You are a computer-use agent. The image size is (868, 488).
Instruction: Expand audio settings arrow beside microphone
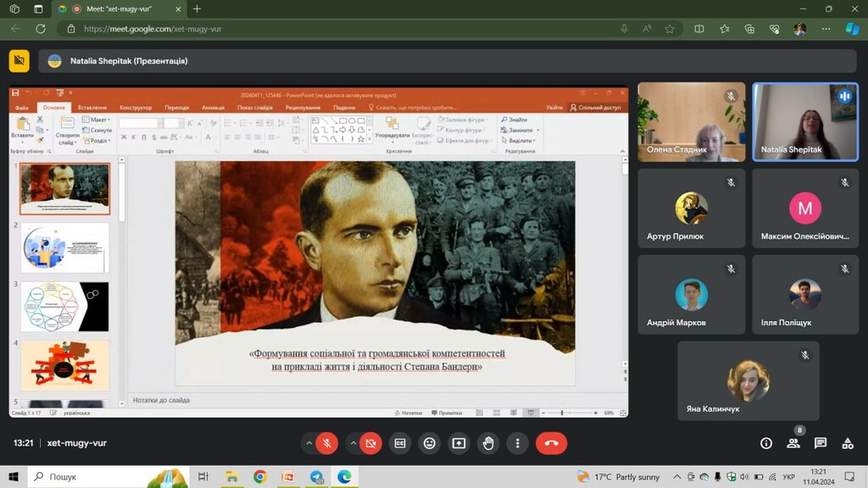tap(309, 443)
